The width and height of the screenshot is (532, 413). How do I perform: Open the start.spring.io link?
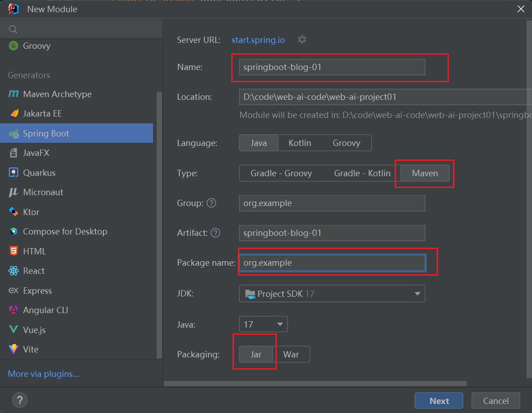(258, 40)
